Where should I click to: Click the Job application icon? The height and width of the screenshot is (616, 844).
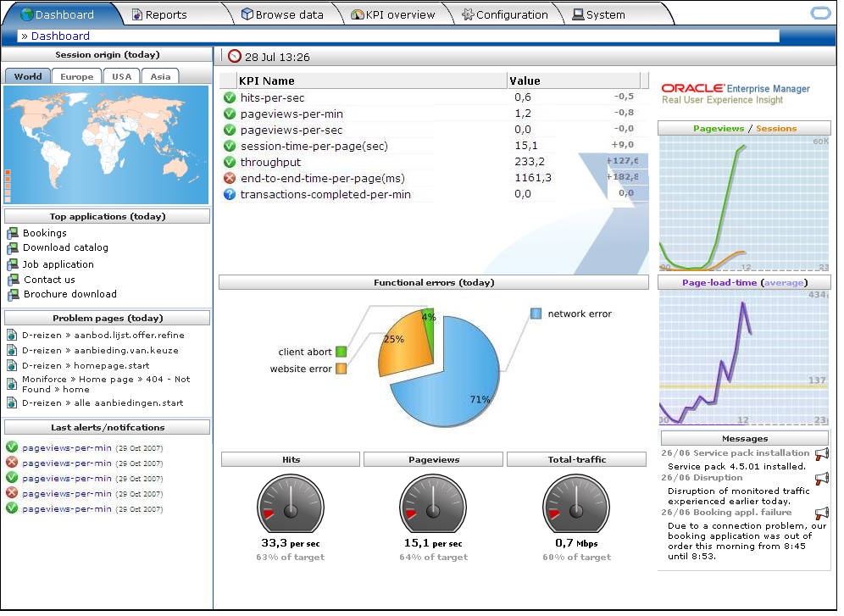[x=13, y=264]
